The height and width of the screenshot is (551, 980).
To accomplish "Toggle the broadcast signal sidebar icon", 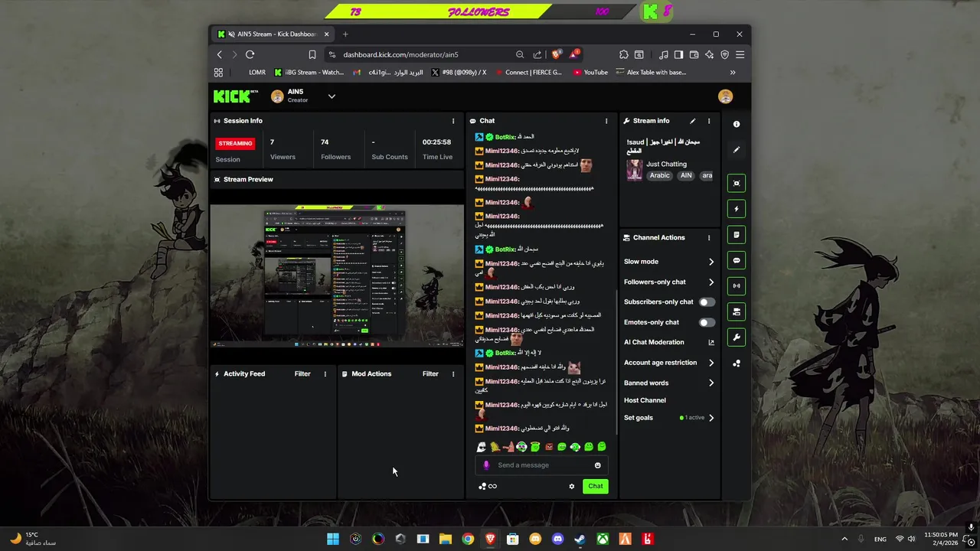I will pos(737,286).
